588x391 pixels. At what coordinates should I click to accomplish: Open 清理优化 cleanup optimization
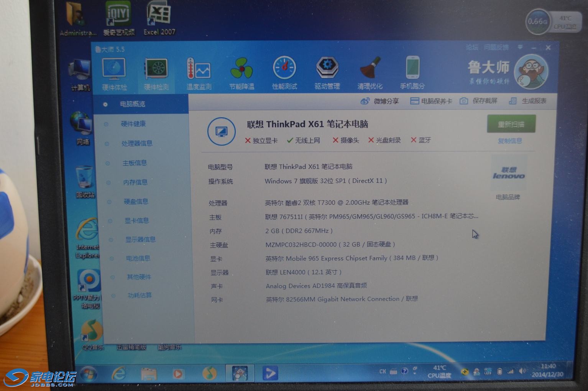tap(370, 73)
